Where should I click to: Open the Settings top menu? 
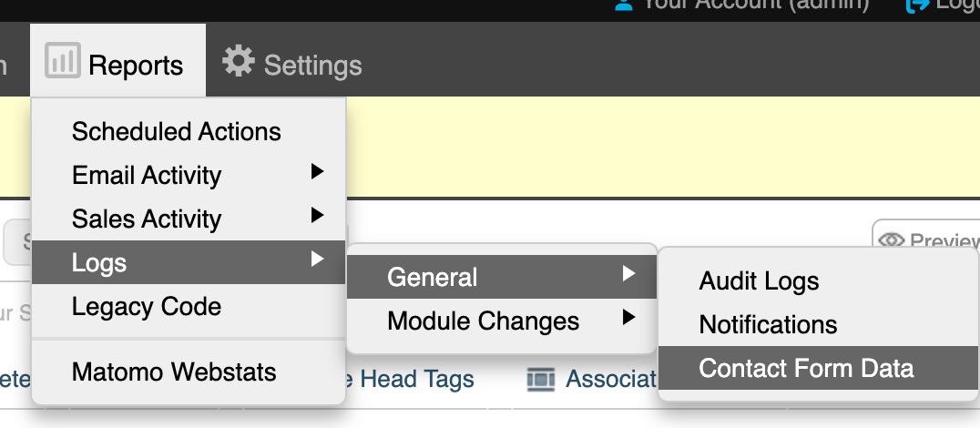click(292, 61)
